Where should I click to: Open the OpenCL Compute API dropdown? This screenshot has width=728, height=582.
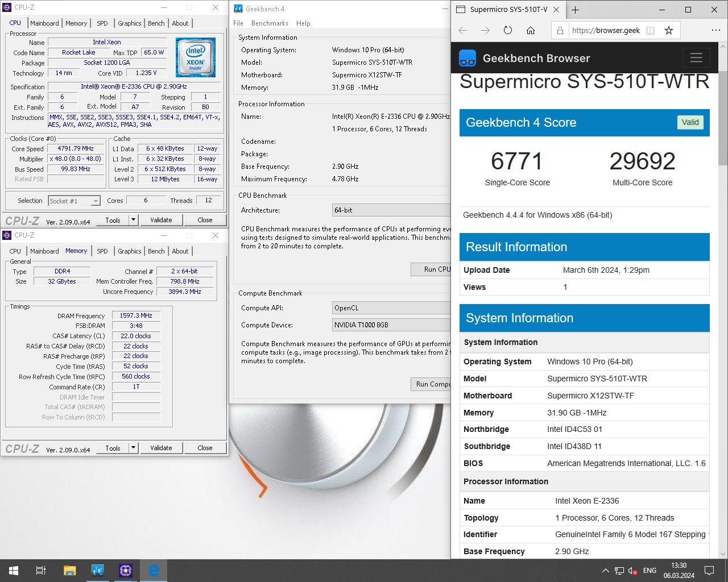coord(391,308)
